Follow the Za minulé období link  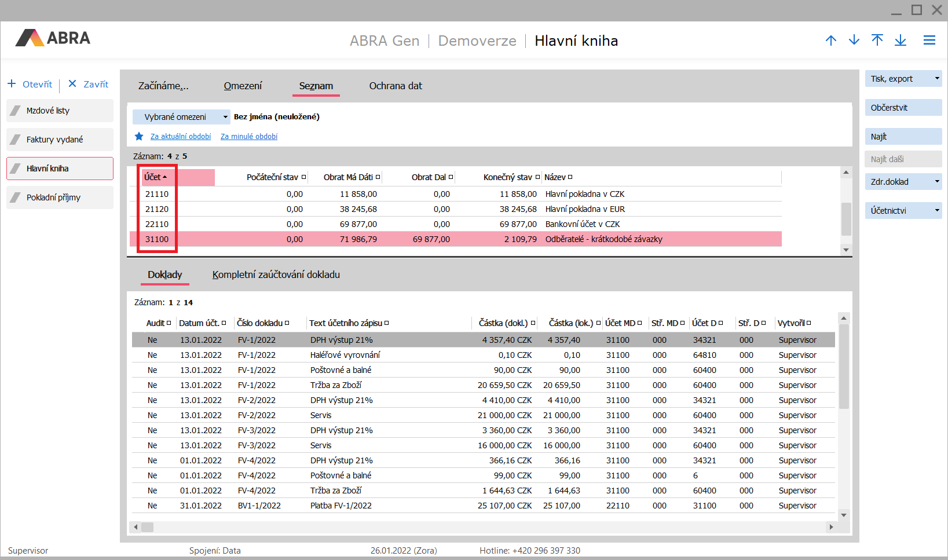(249, 137)
